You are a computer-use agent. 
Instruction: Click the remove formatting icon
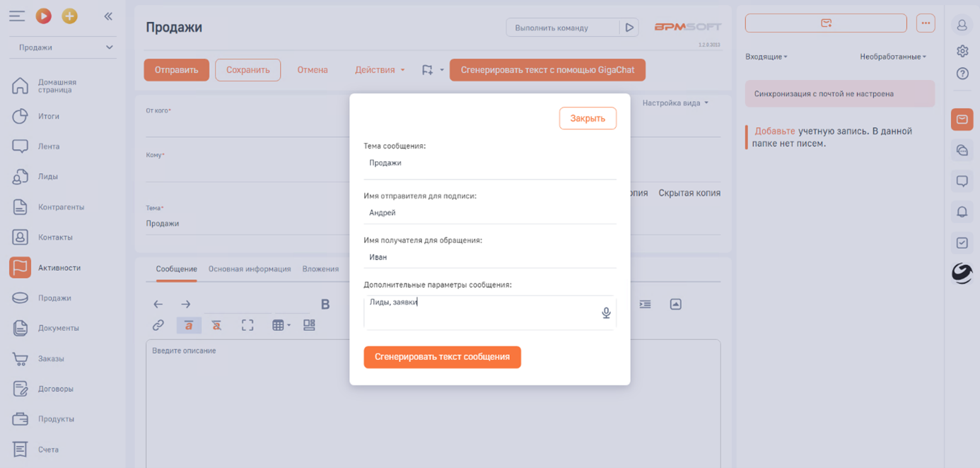point(216,325)
